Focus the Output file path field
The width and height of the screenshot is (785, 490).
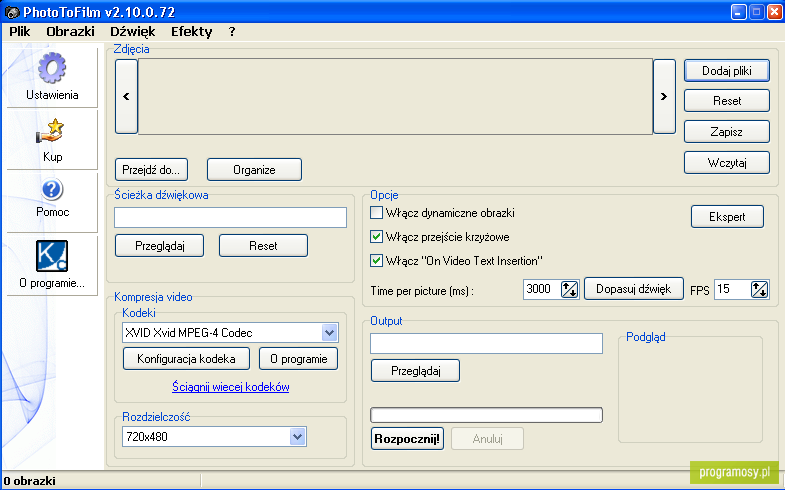[x=487, y=343]
